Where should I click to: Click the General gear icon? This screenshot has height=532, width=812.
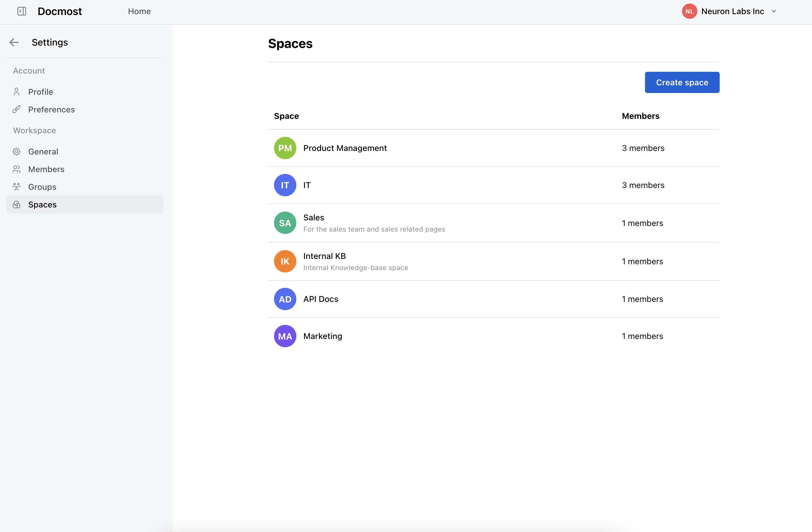pos(16,151)
